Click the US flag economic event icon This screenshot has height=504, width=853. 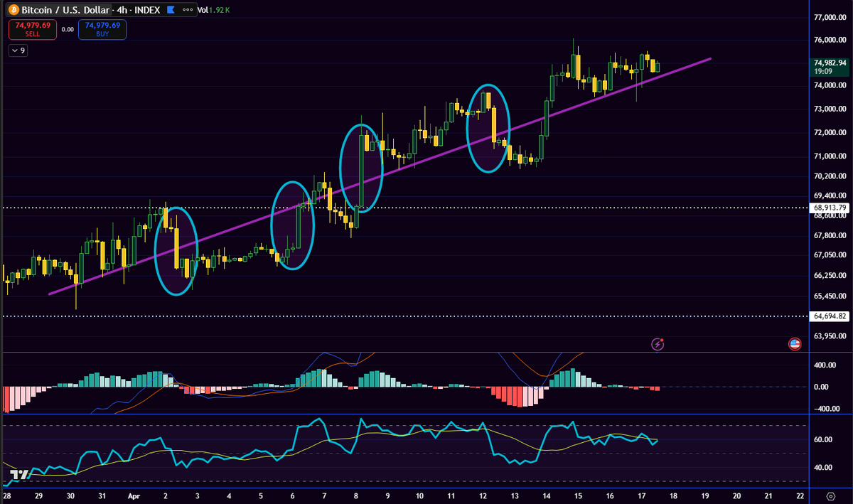coord(795,345)
